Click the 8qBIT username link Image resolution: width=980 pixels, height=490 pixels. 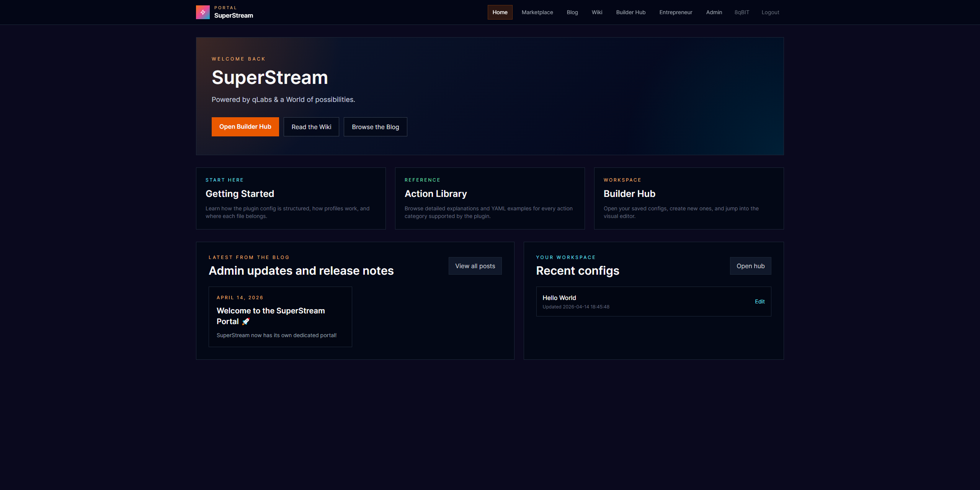point(742,12)
